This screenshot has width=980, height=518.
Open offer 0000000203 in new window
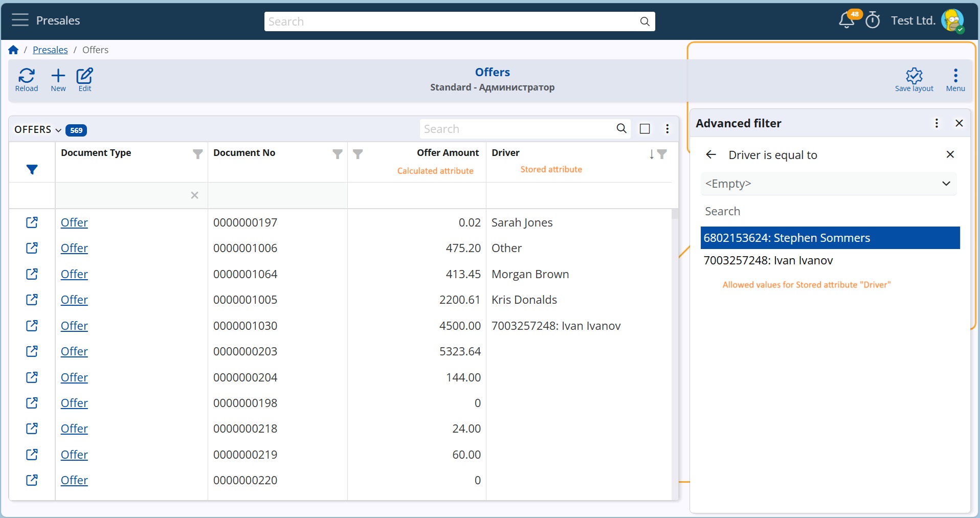[32, 351]
